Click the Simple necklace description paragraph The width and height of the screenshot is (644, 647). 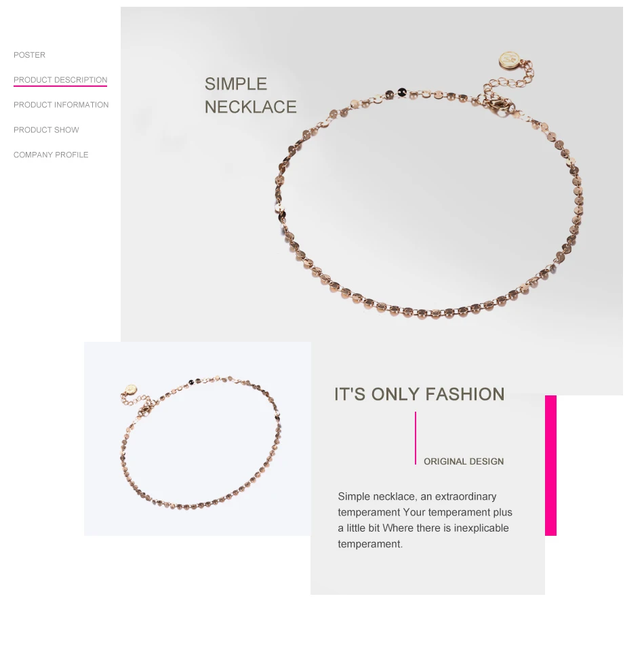(425, 520)
